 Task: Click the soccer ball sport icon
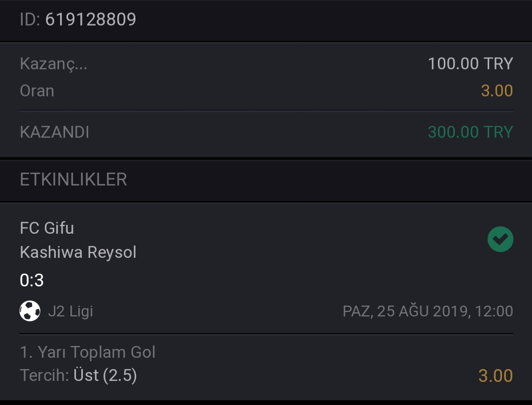click(x=30, y=311)
